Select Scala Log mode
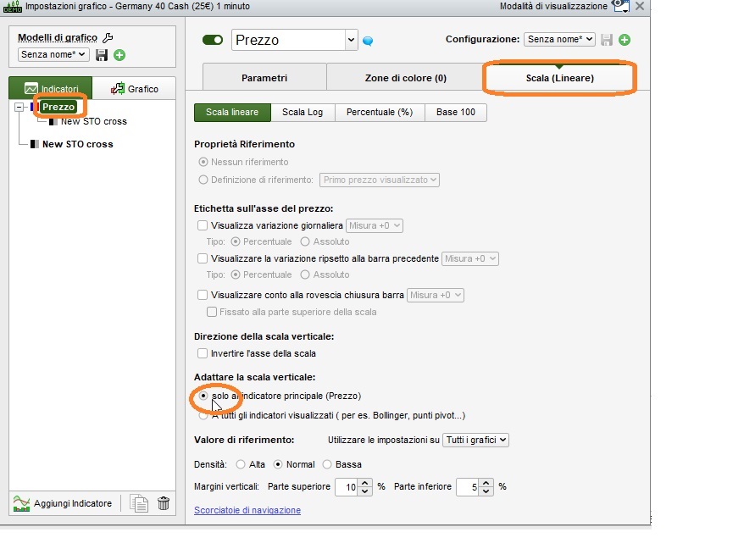This screenshot has height=560, width=744. (303, 113)
